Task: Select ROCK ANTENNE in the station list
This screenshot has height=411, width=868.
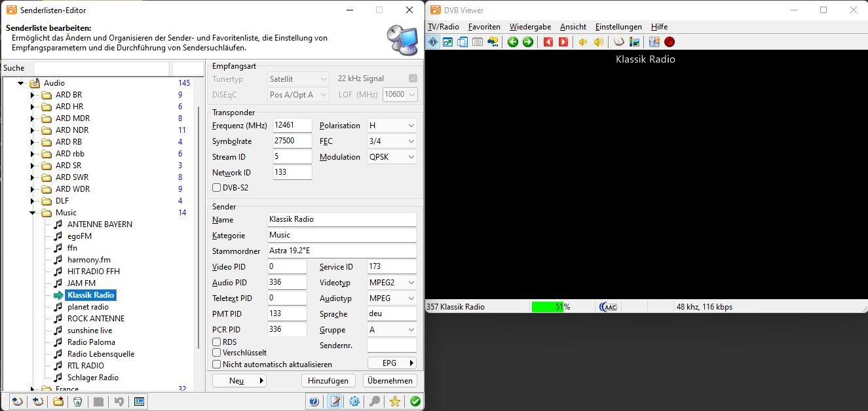Action: pos(96,319)
